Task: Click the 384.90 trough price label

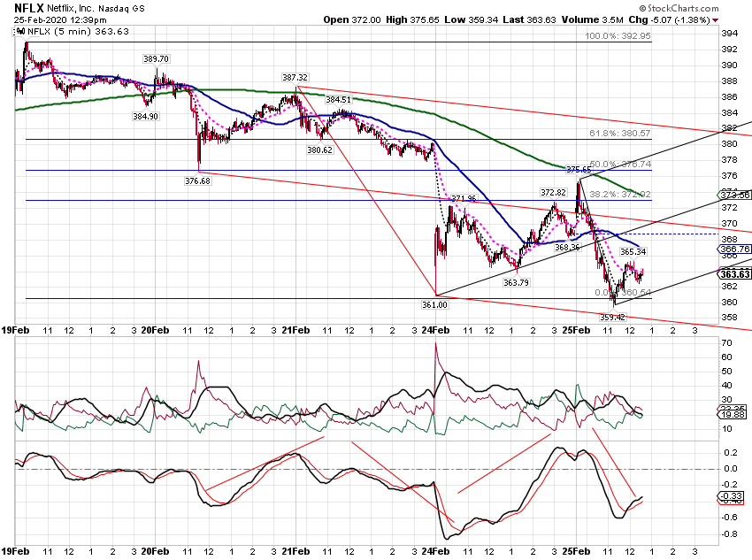Action: [145, 117]
